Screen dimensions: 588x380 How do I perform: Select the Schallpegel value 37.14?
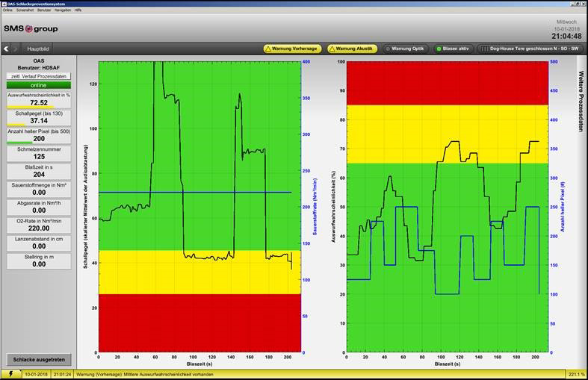(x=39, y=121)
